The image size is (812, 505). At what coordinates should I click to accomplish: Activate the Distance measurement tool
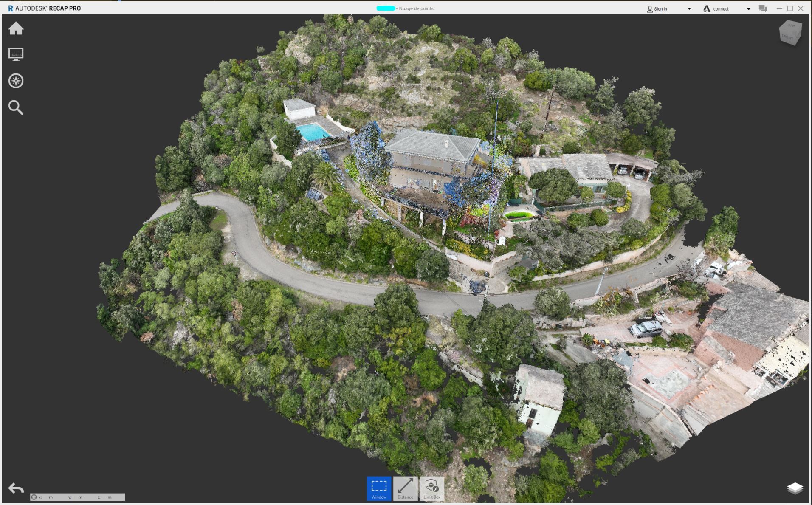coord(405,488)
